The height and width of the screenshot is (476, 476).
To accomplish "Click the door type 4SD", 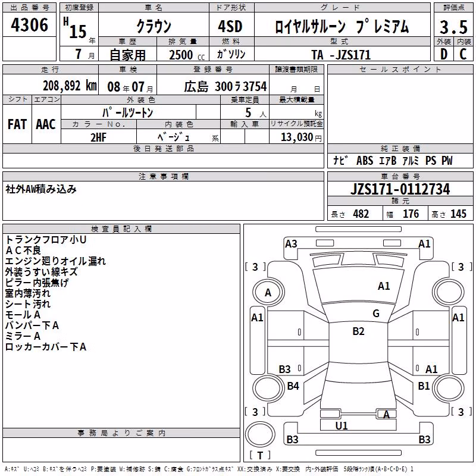I will coord(230,26).
